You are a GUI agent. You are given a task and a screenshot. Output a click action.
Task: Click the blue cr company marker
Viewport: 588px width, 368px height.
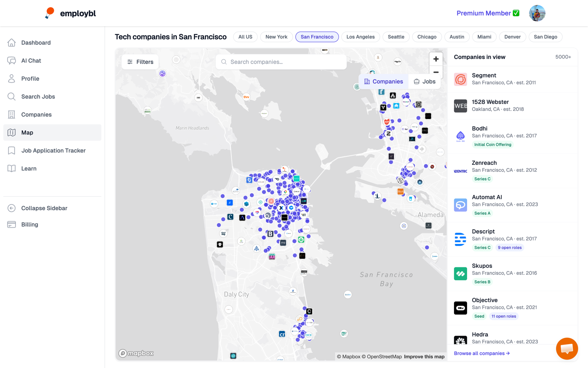click(282, 334)
